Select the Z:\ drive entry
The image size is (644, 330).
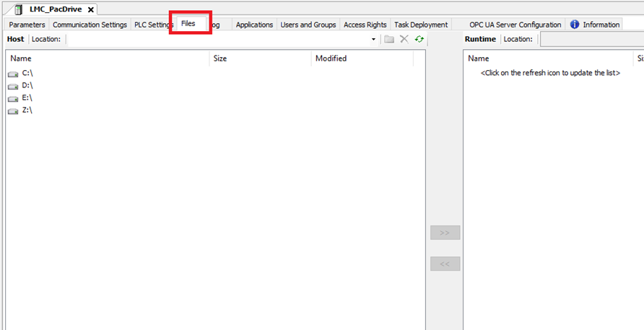coord(27,110)
